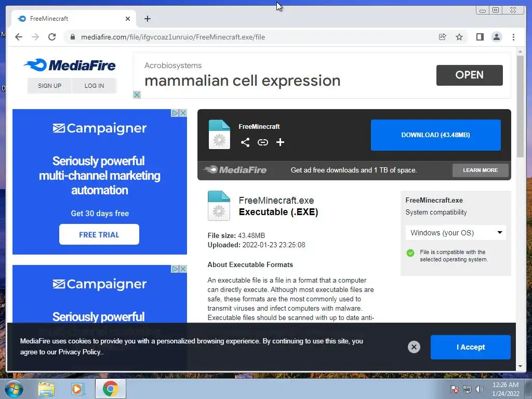The height and width of the screenshot is (399, 532).
Task: Click the Chrome taskbar icon
Action: [110, 389]
